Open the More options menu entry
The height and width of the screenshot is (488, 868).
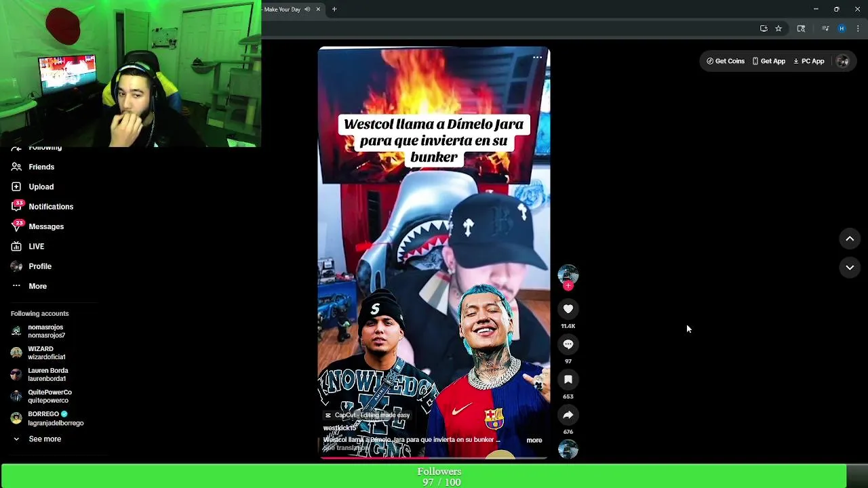(x=37, y=286)
